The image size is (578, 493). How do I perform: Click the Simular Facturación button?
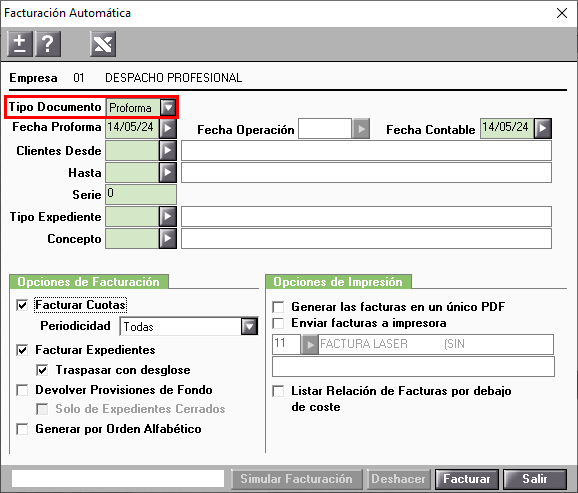tap(296, 479)
